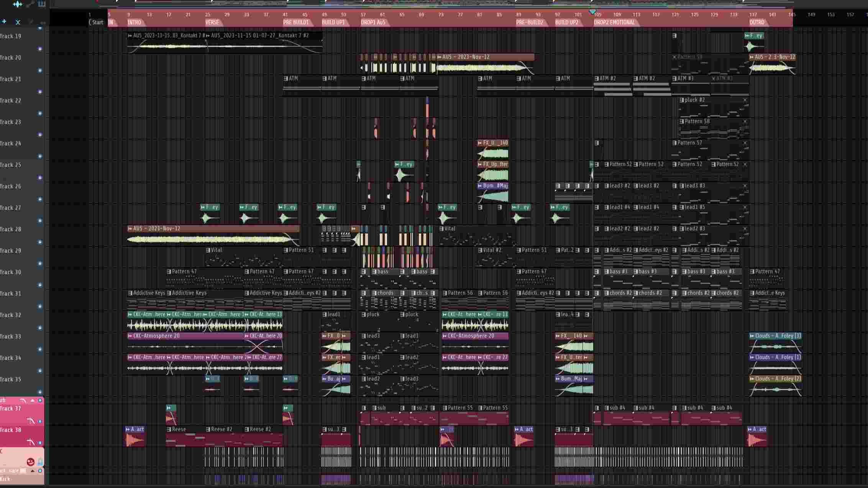The width and height of the screenshot is (868, 488).
Task: Select the X delete tool in the left toolbar
Action: click(x=18, y=22)
